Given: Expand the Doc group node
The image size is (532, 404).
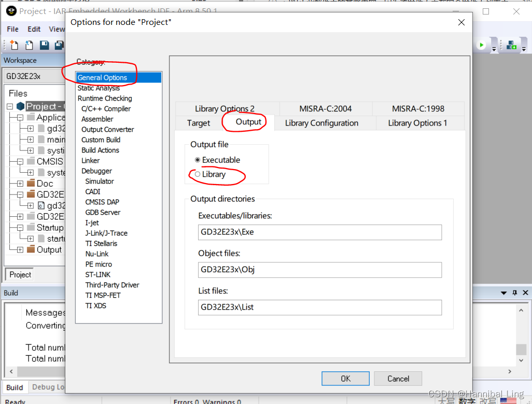Looking at the screenshot, I should click(x=20, y=184).
